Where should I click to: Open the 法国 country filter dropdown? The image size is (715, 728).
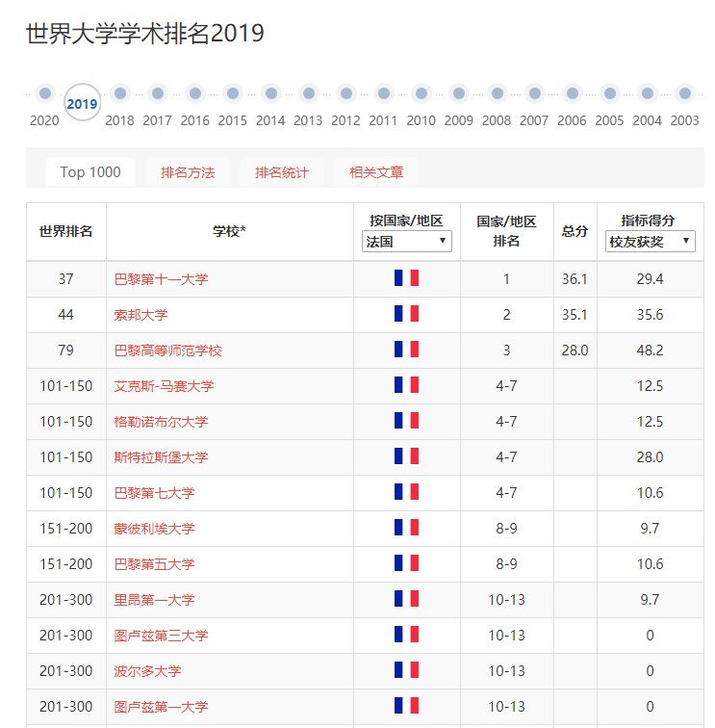coord(407,242)
